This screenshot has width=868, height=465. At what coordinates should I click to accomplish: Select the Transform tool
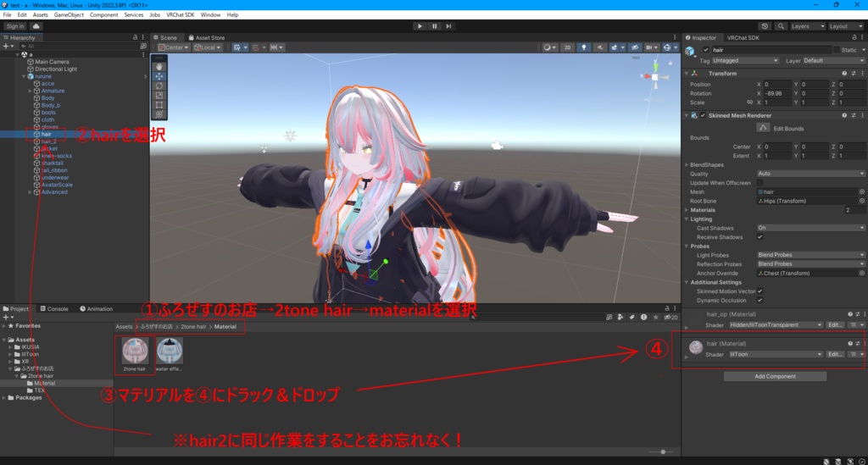pos(159,113)
